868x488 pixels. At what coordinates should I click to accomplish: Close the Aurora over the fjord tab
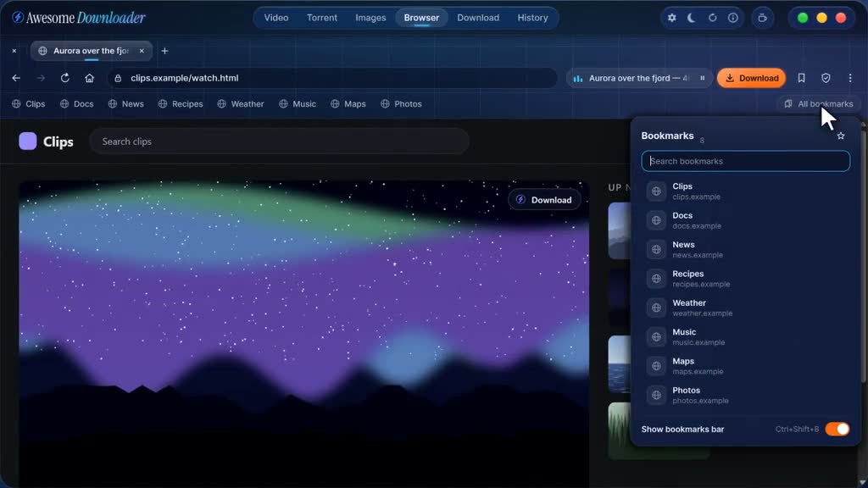point(142,51)
